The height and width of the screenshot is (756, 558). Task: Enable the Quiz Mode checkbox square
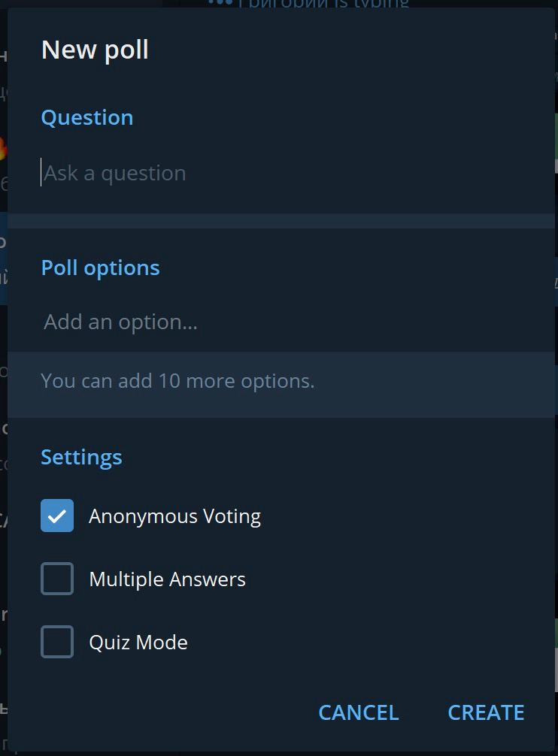tap(57, 643)
